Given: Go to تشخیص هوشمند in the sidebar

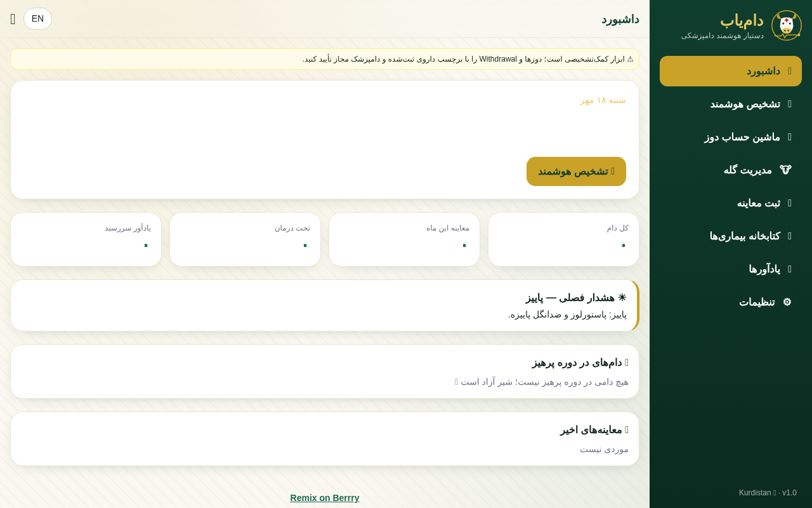Looking at the screenshot, I should 731,104.
